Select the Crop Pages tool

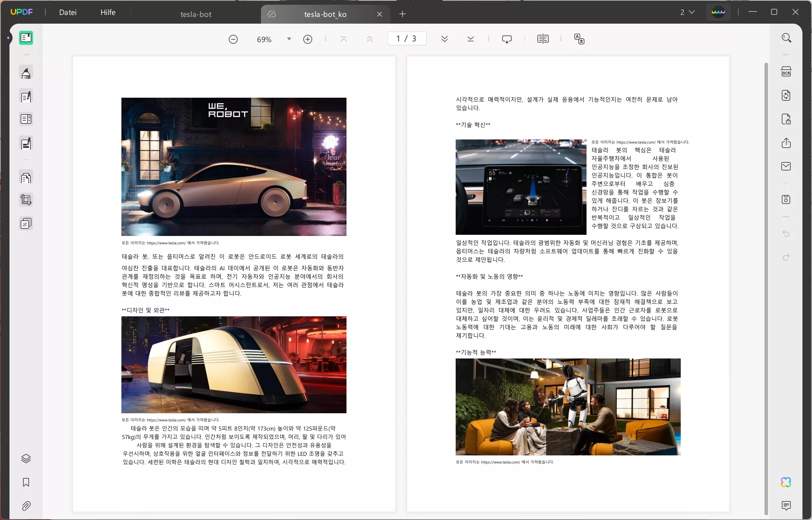tap(26, 200)
